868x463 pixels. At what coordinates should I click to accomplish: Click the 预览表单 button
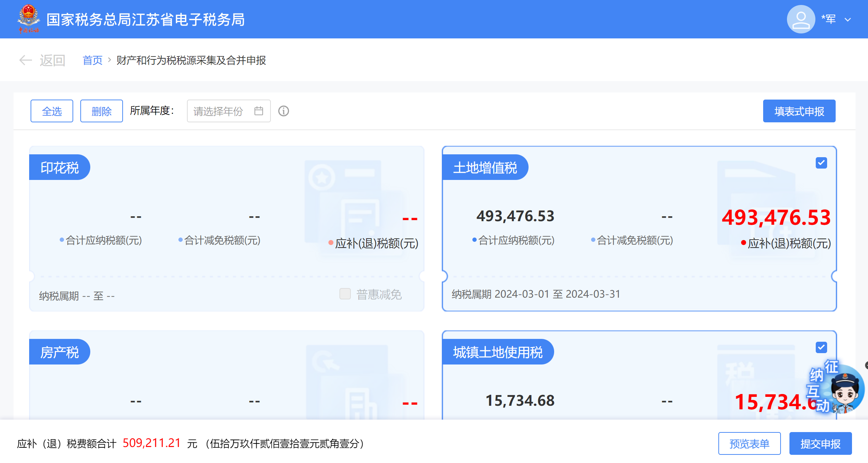749,443
